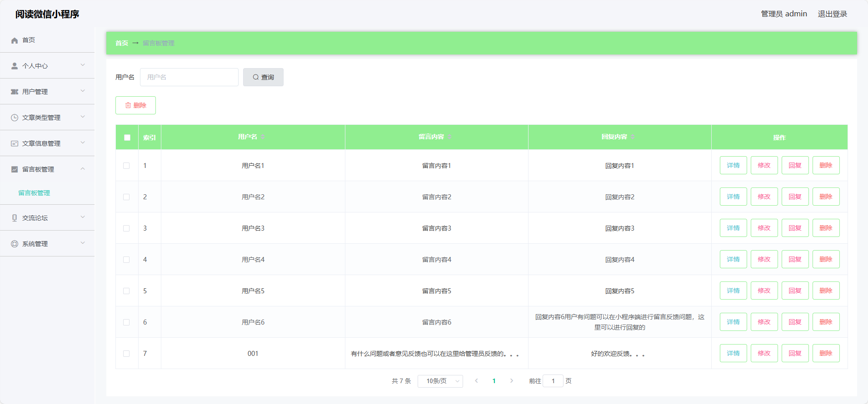Click 修改 for the 001 user row
The image size is (868, 404).
tap(764, 353)
